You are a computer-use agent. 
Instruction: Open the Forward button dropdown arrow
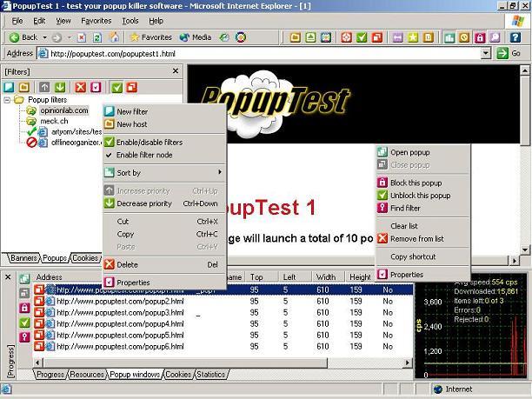(69, 37)
